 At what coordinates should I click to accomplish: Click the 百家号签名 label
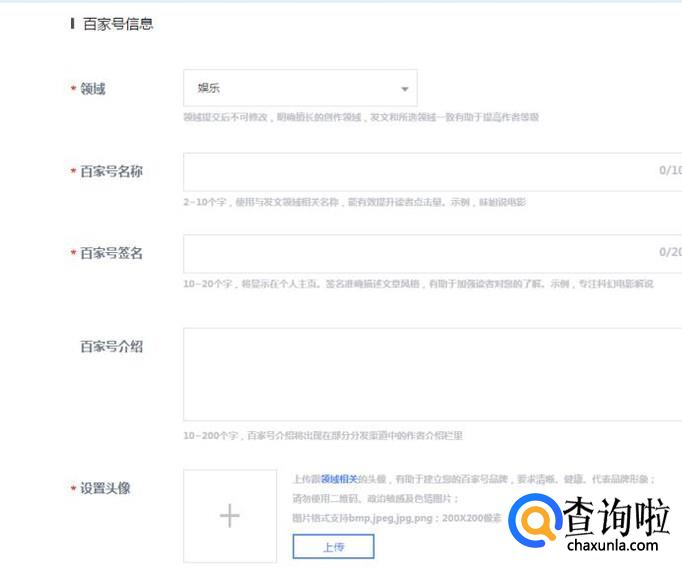point(111,253)
